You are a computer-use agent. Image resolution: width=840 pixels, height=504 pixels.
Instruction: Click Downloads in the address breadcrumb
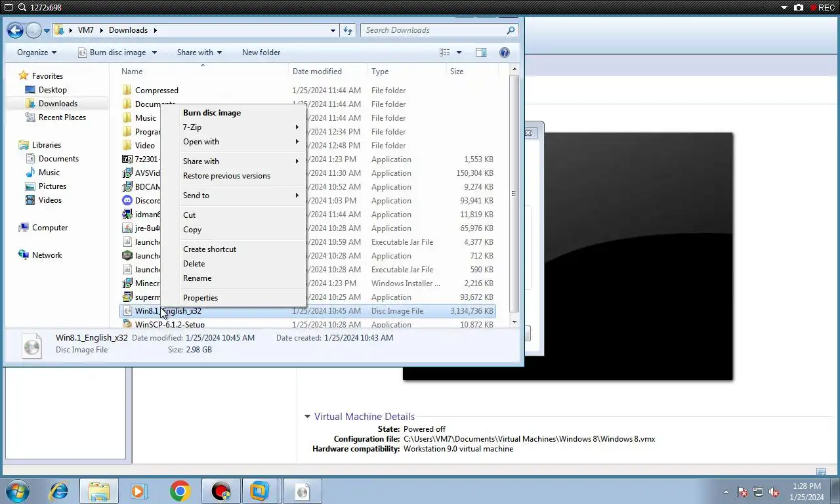pos(128,30)
